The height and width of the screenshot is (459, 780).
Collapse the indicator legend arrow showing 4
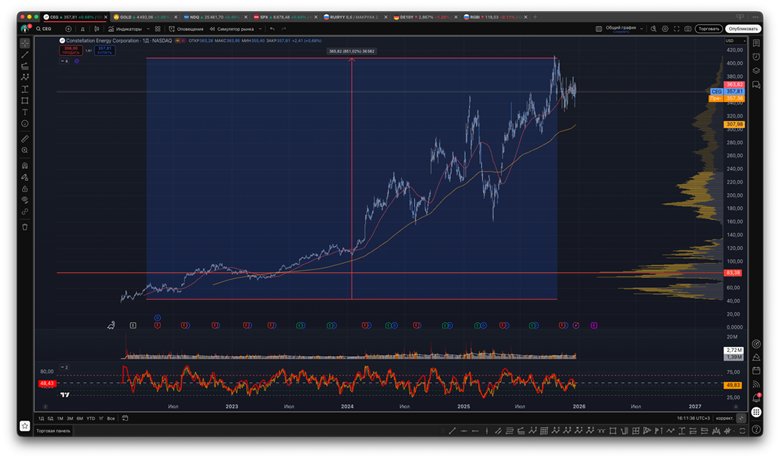64,61
